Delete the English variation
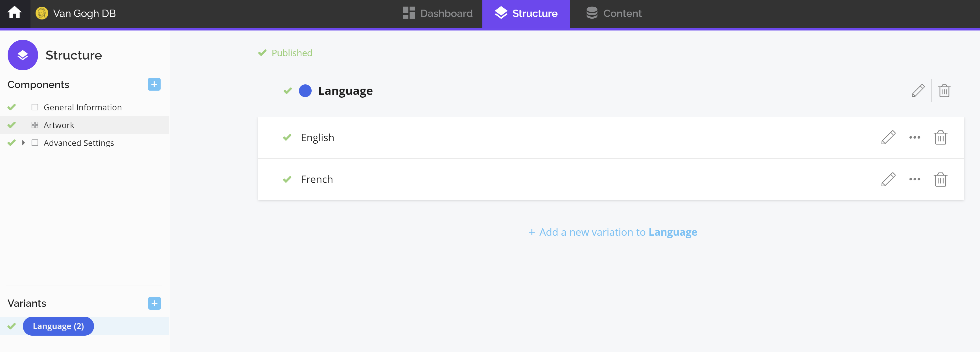 940,137
